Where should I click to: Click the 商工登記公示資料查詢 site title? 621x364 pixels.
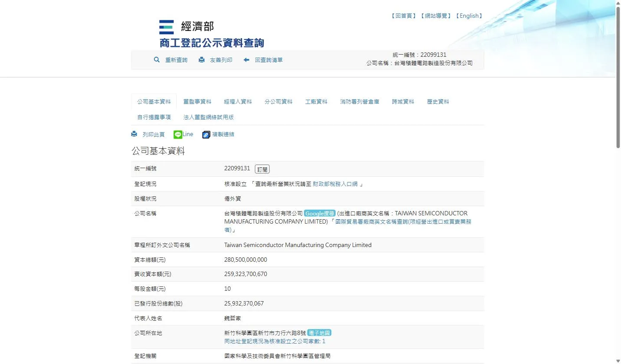212,43
